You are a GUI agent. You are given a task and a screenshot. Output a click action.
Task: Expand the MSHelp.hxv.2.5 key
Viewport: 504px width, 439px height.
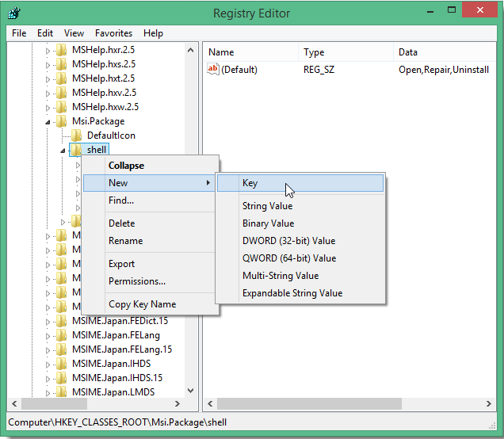(48, 94)
